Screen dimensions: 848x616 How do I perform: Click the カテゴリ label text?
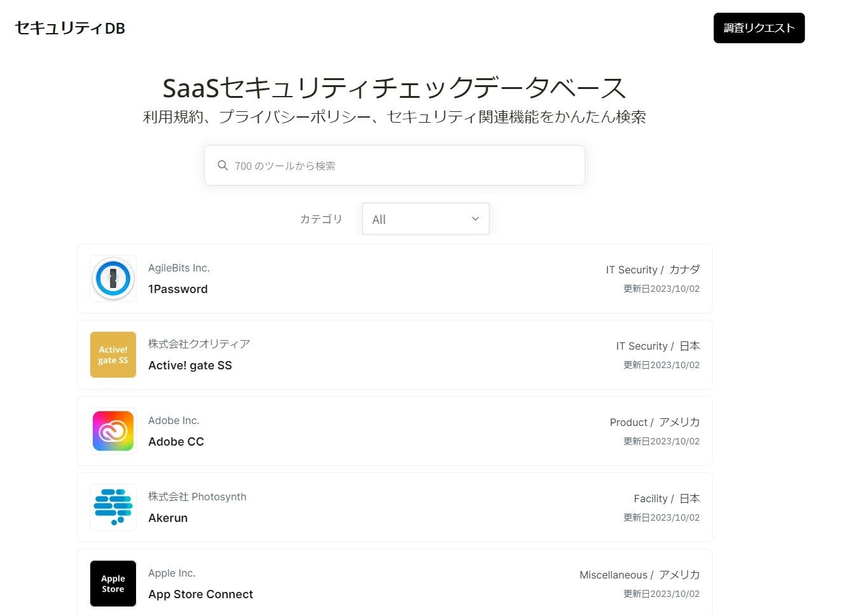click(x=321, y=219)
